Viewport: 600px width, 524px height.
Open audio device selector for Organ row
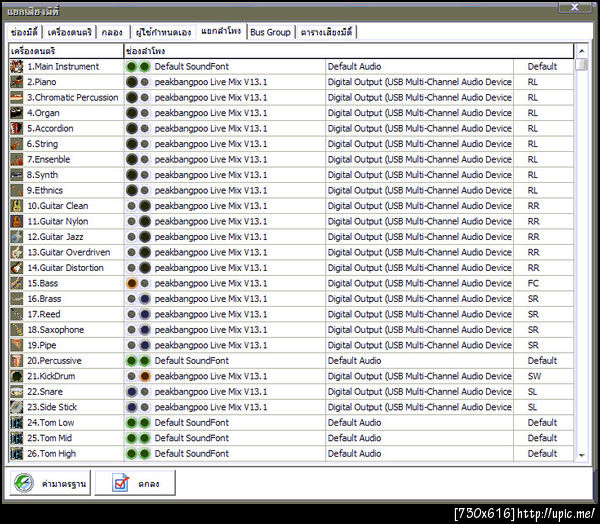419,113
